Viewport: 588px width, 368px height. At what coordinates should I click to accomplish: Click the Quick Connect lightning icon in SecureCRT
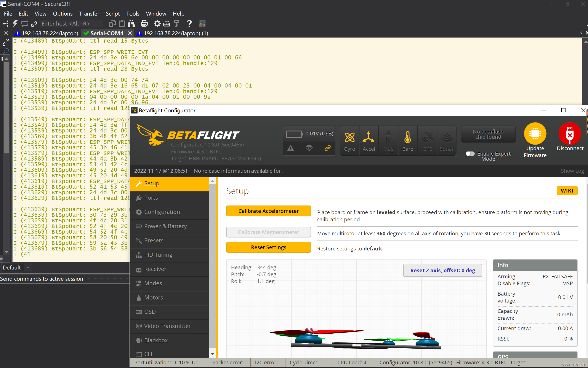click(x=15, y=24)
